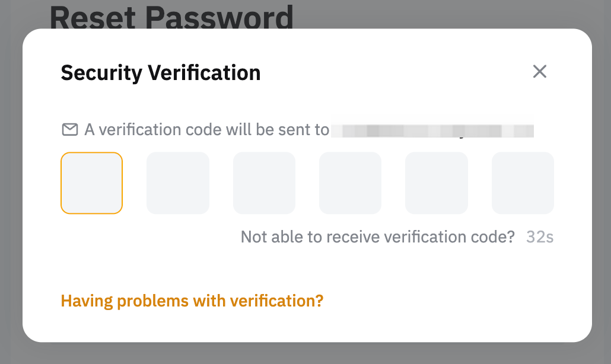611x364 pixels.
Task: Click the 32s resend countdown timer
Action: [540, 237]
